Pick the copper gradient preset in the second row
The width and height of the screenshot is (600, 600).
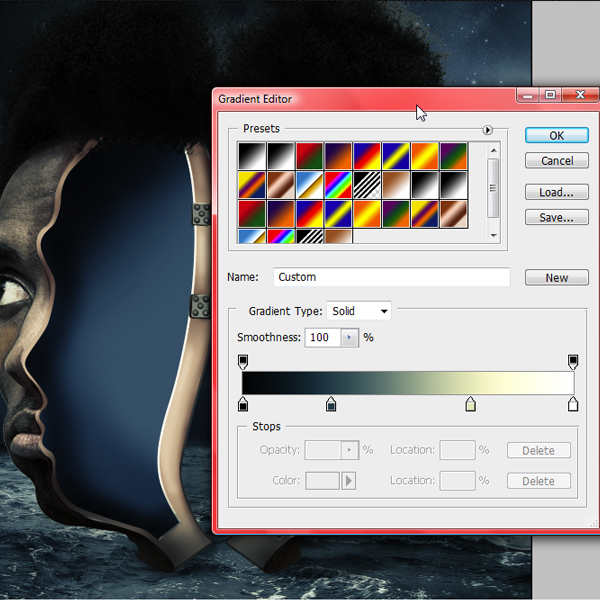tap(280, 185)
